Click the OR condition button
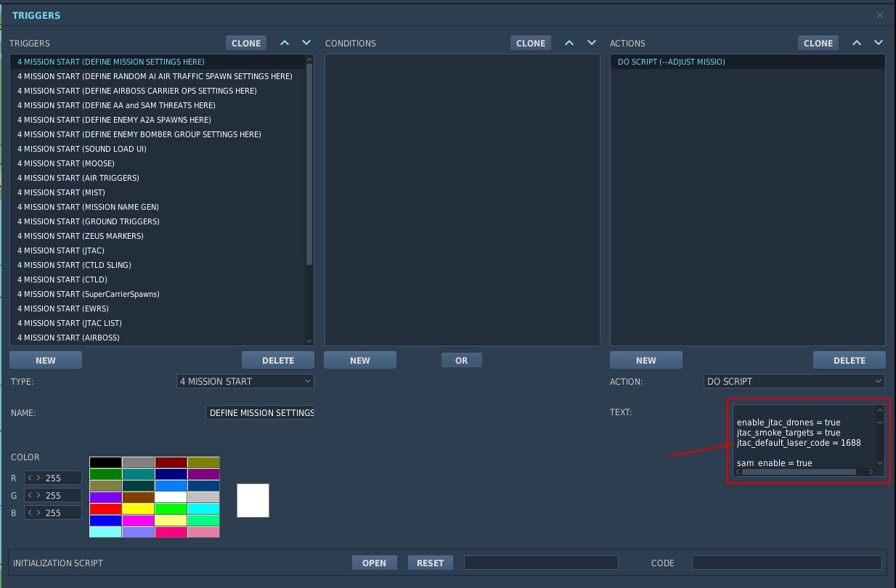Viewport: 896px width, 588px height. pos(462,360)
